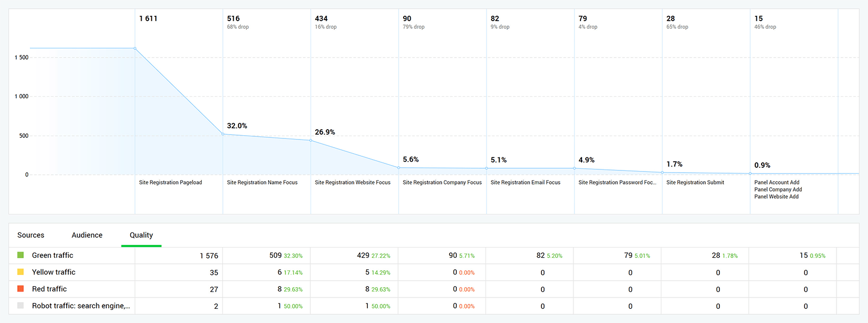Click the 434 step count header
This screenshot has height=323, width=868.
point(321,18)
